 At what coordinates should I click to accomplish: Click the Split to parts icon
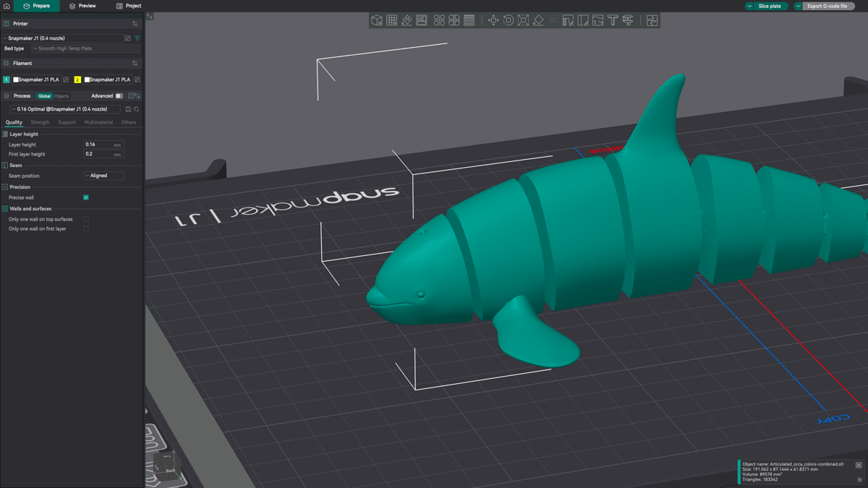tap(454, 20)
